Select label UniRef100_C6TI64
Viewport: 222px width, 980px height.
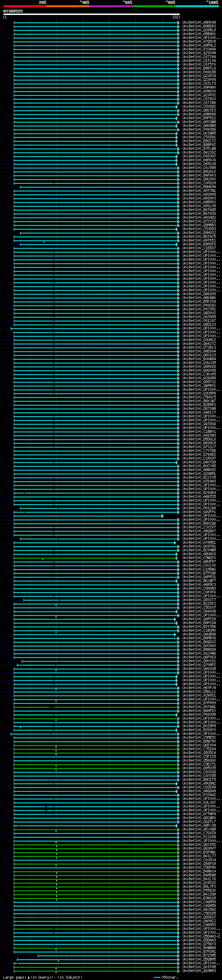pos(199,57)
